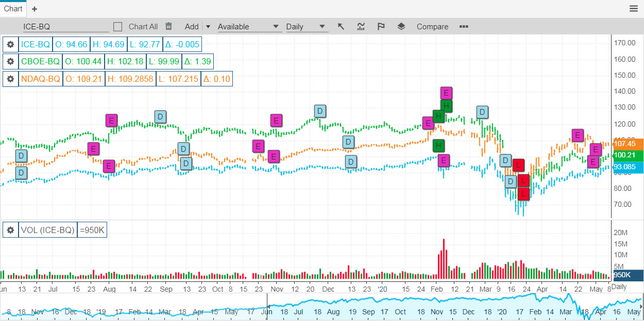Viewport: 644px width, 321px height.
Task: Click the ICE-BQ symbol input field
Action: tap(65, 27)
